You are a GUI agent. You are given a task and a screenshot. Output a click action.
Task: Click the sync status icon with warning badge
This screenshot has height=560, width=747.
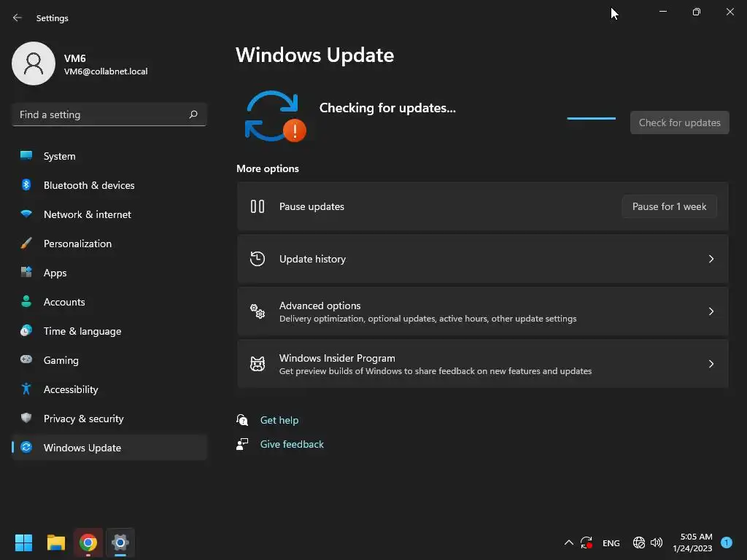[275, 116]
